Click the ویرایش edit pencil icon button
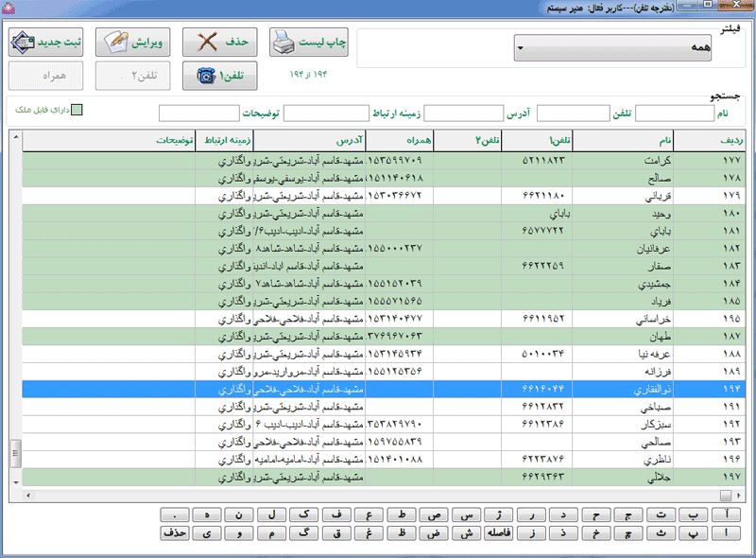The image size is (756, 558). 132,42
